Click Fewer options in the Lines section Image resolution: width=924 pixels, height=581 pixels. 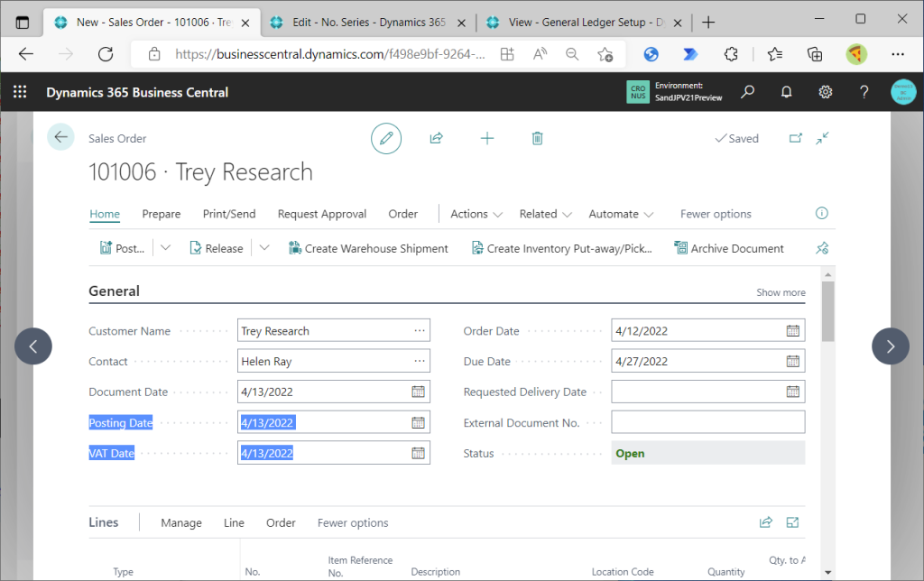(353, 522)
